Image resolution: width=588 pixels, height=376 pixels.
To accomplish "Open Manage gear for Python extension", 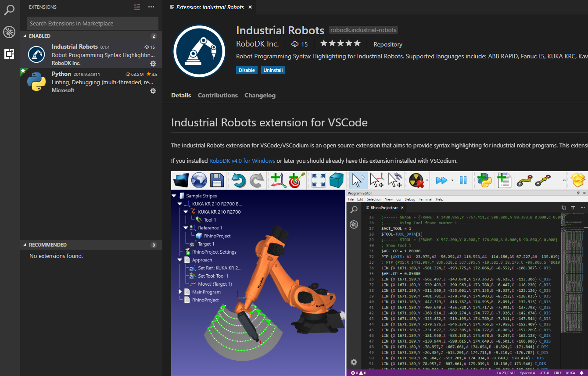I will tap(153, 91).
